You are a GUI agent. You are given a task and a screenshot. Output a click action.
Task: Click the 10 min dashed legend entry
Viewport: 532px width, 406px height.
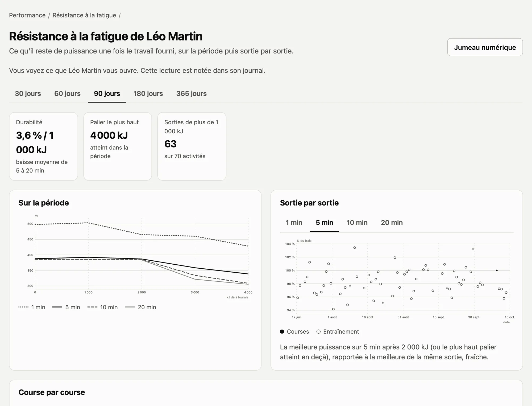tap(103, 307)
